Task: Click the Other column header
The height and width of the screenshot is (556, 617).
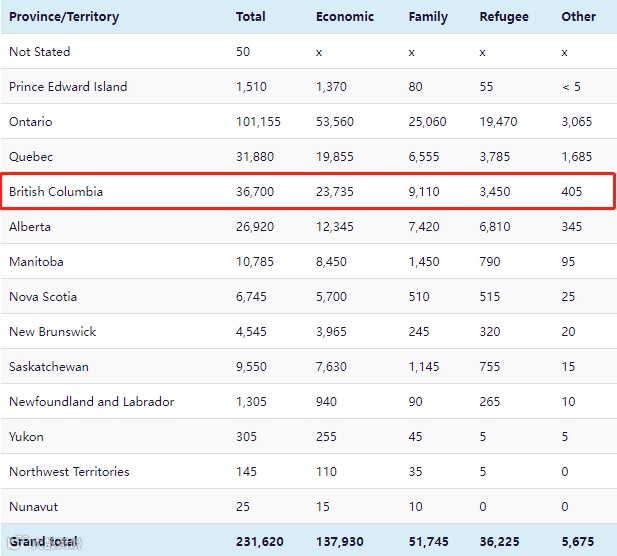Action: (578, 16)
